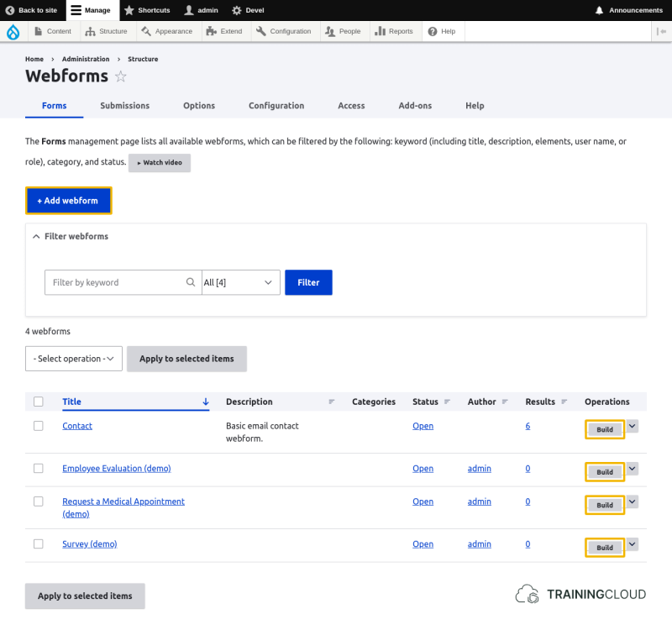Image resolution: width=672 pixels, height=630 pixels.
Task: Switch to the Submissions tab
Action: click(x=124, y=106)
